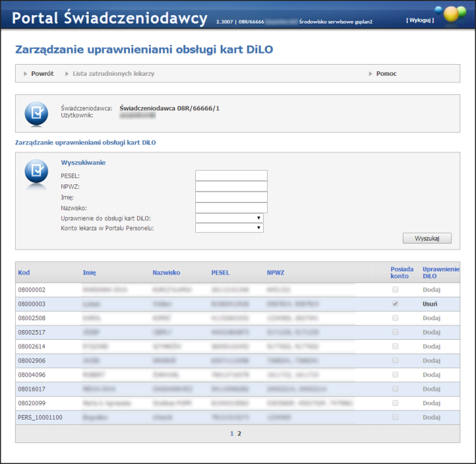Sort table by Nazwisko column header
Screen dimensions: 476x464
click(166, 273)
